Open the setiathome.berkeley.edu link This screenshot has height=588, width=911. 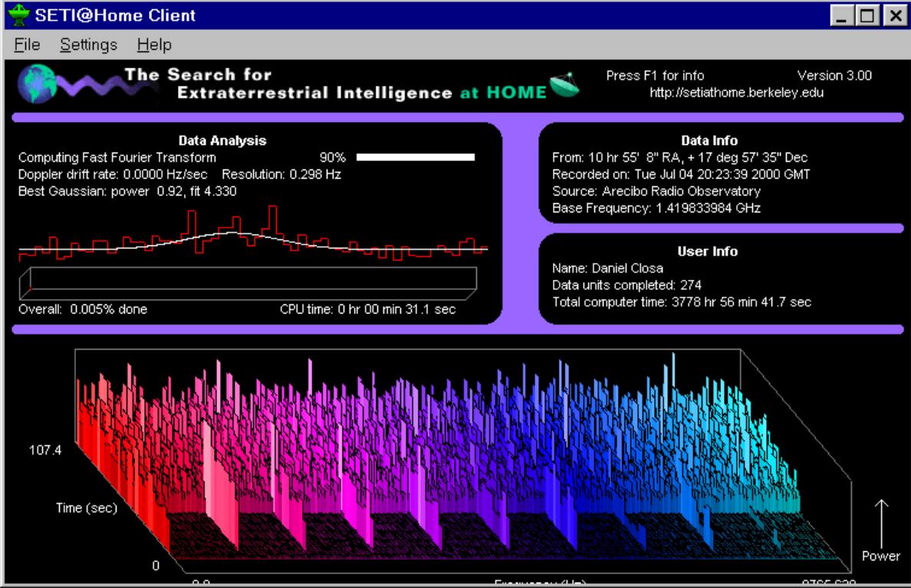tap(736, 93)
